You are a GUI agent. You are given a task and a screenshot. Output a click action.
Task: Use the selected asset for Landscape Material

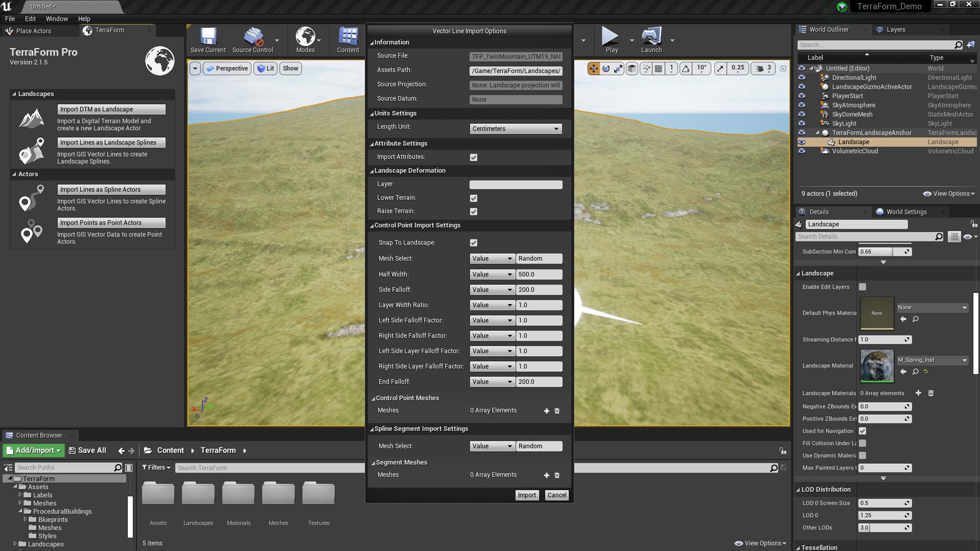(x=903, y=371)
